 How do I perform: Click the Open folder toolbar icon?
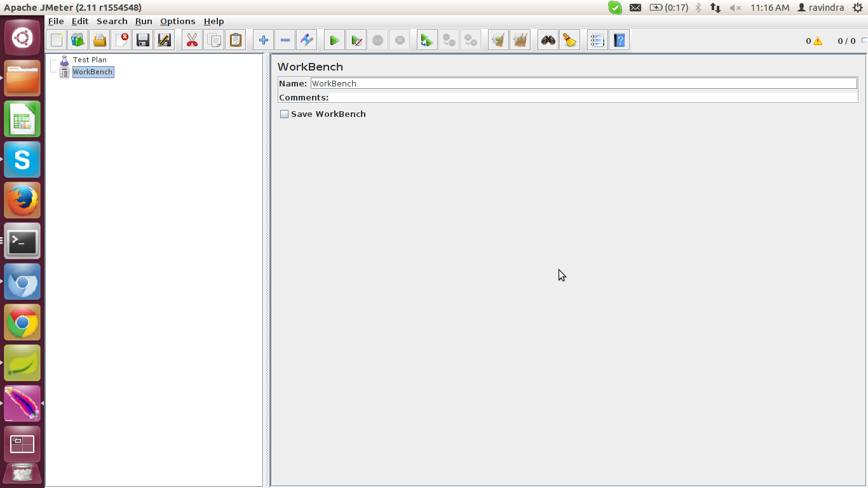pos(100,41)
